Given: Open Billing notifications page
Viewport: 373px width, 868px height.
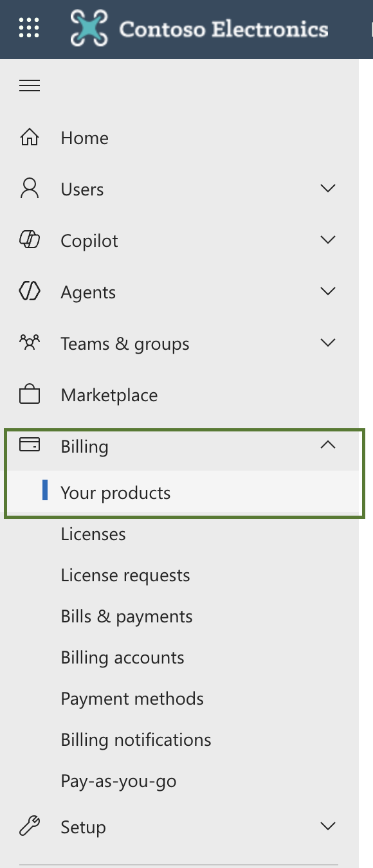Looking at the screenshot, I should pyautogui.click(x=136, y=740).
